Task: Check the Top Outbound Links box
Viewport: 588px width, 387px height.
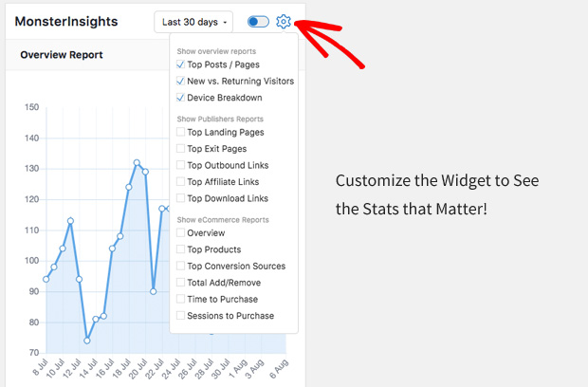Action: (x=180, y=165)
